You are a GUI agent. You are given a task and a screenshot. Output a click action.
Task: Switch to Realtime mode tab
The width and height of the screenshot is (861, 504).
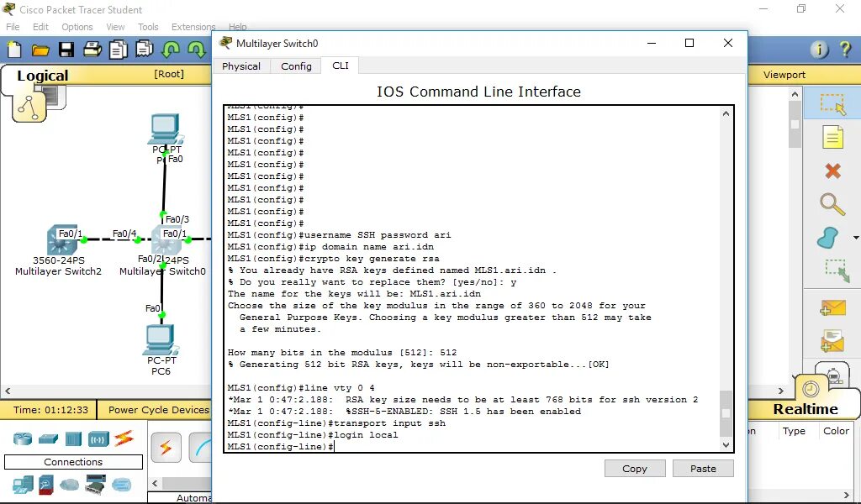tap(805, 409)
